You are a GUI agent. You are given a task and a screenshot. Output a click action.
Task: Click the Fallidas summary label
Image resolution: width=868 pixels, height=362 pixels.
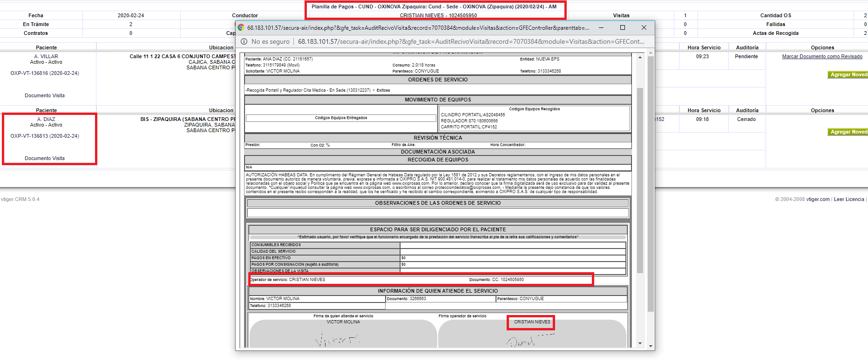[x=775, y=24]
